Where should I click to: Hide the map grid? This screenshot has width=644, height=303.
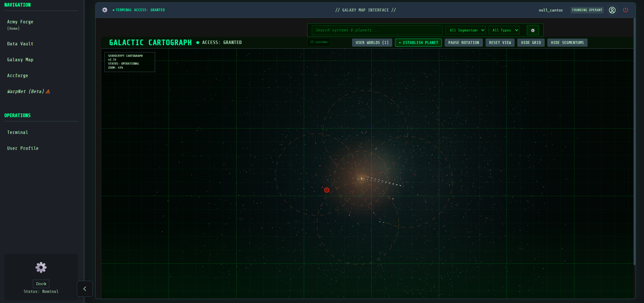tap(531, 43)
